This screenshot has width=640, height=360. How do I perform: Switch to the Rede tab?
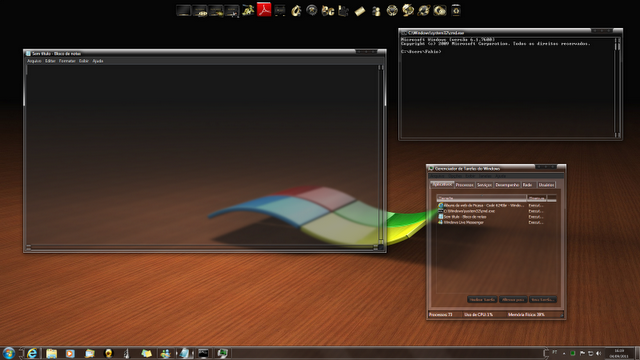[528, 185]
